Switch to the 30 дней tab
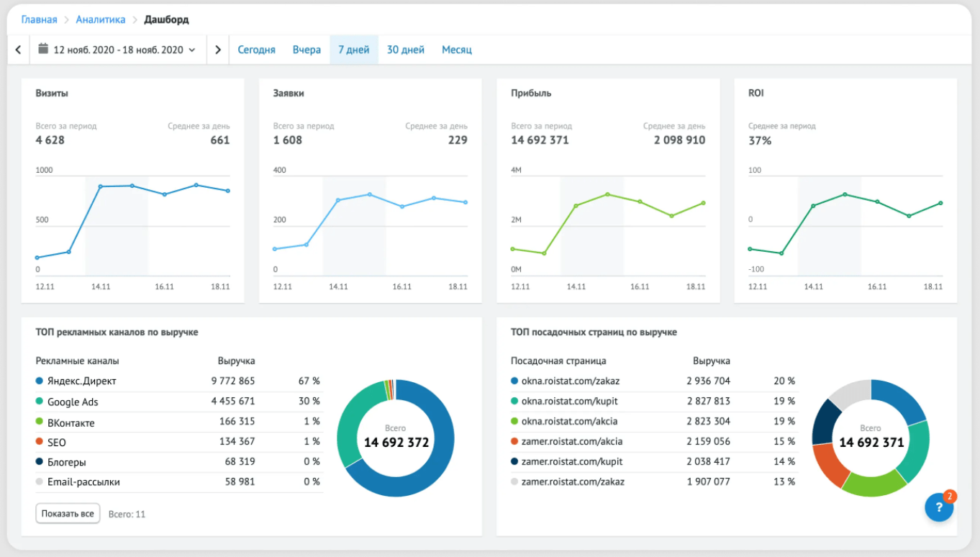The width and height of the screenshot is (980, 557). pos(405,50)
